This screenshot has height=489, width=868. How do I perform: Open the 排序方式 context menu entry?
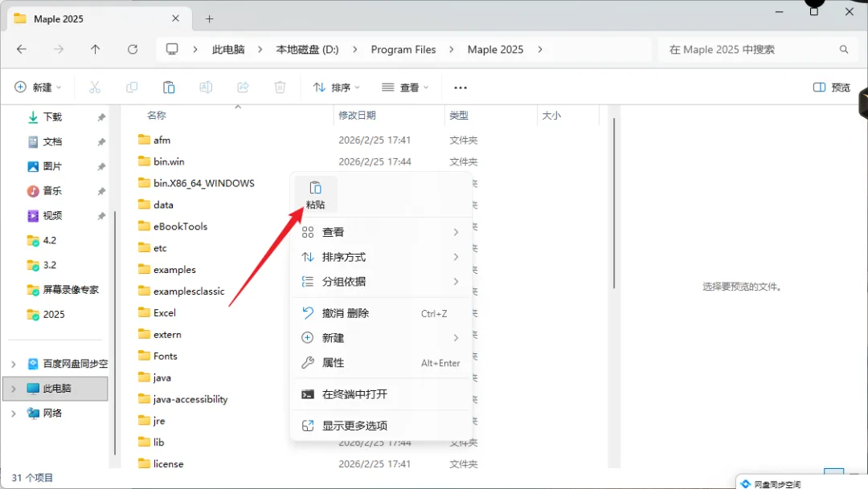381,257
